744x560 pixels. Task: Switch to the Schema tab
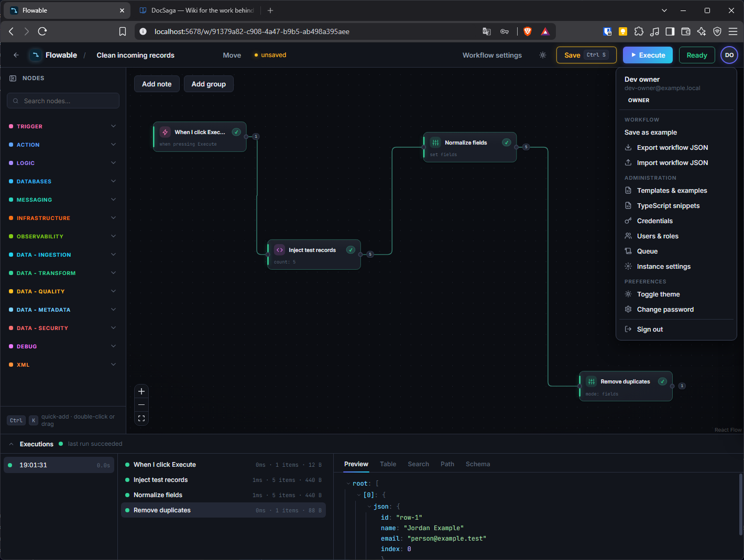coord(478,464)
